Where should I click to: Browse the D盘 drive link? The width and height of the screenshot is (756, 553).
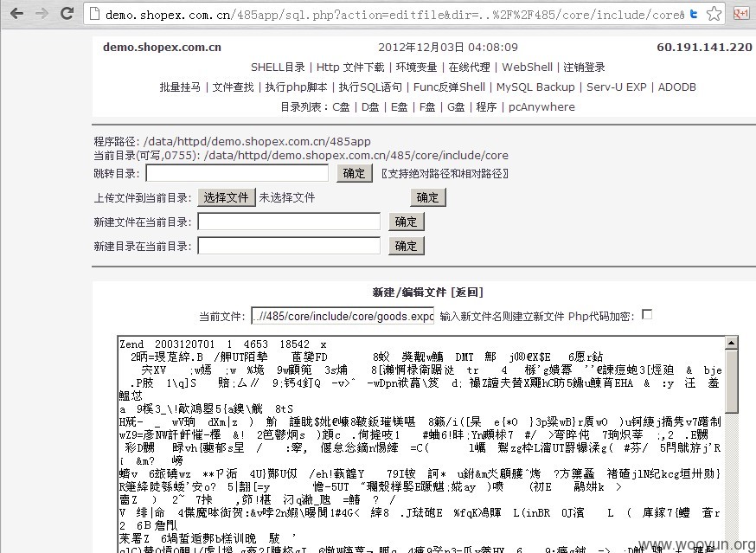point(370,106)
